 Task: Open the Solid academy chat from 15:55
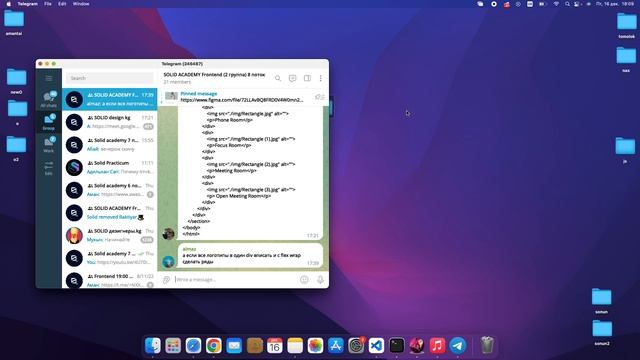[109, 145]
